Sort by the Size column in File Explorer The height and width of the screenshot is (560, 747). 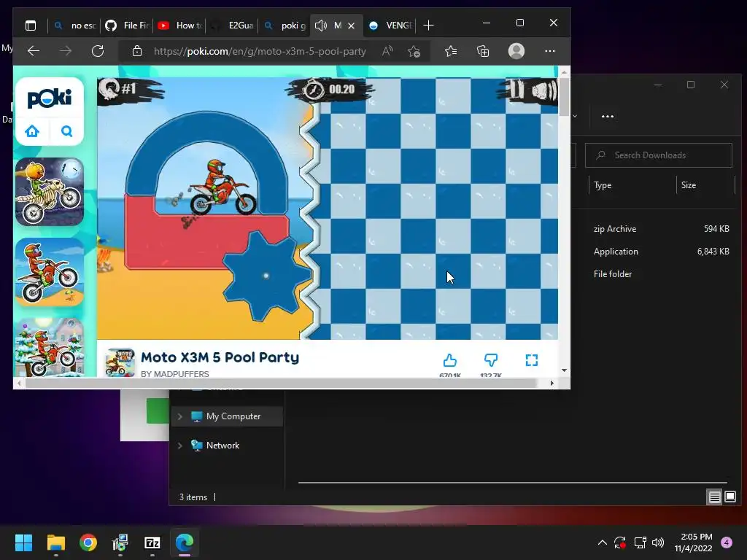689,185
